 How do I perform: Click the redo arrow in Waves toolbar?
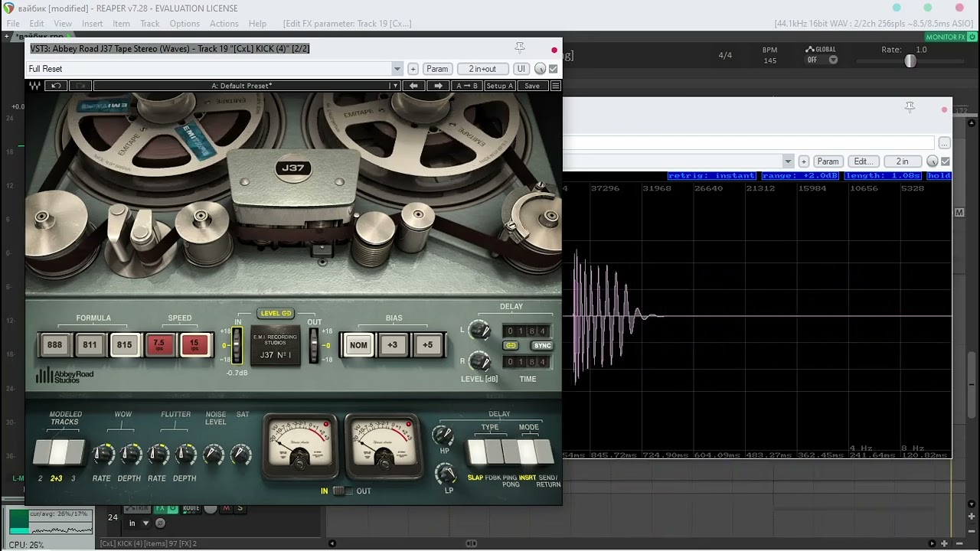coord(80,86)
